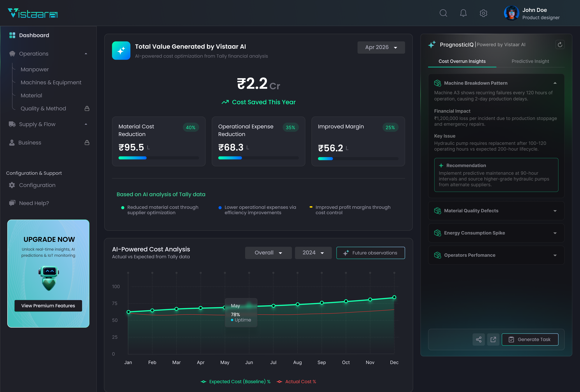Screen dimensions: 580x392
Task: Click the Recommendation box in Machine Breakdown
Action: (496, 175)
